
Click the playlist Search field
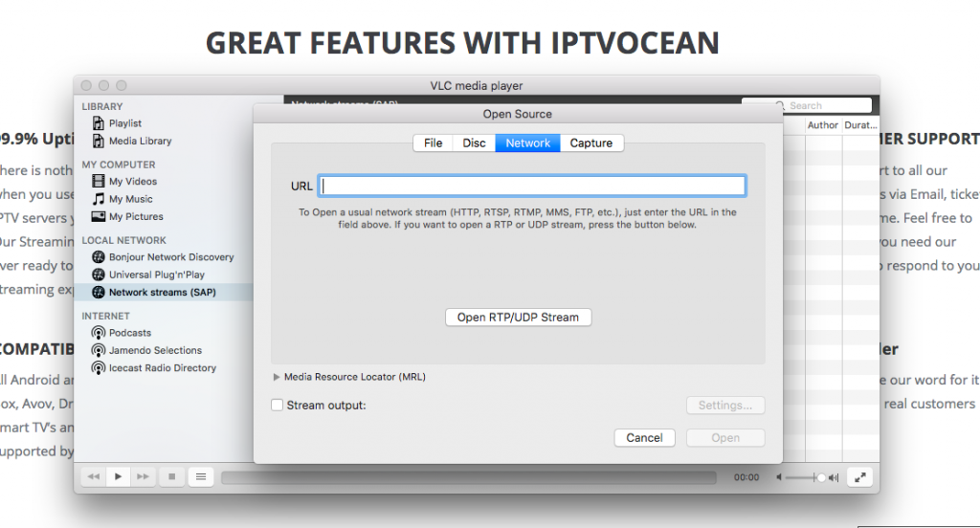coord(806,105)
